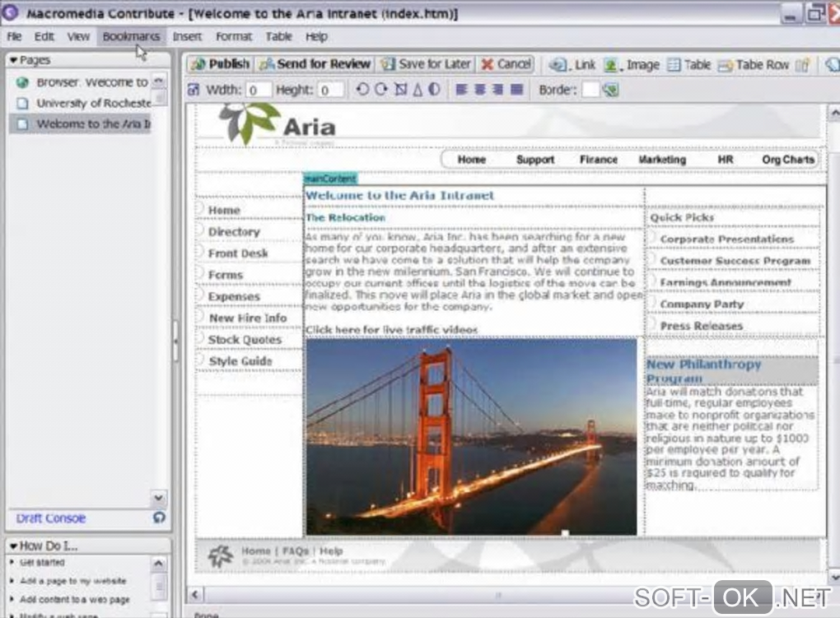Click How Do I list scroll up arrow

click(159, 564)
